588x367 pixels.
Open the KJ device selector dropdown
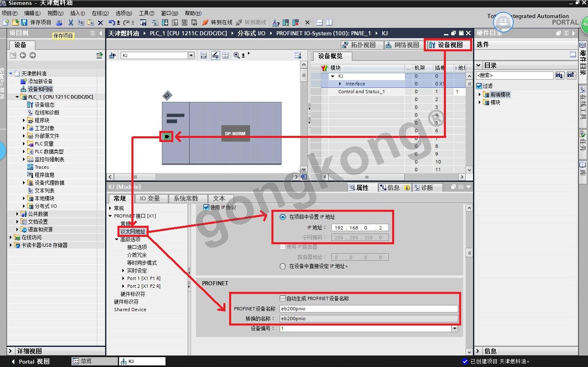coord(191,55)
